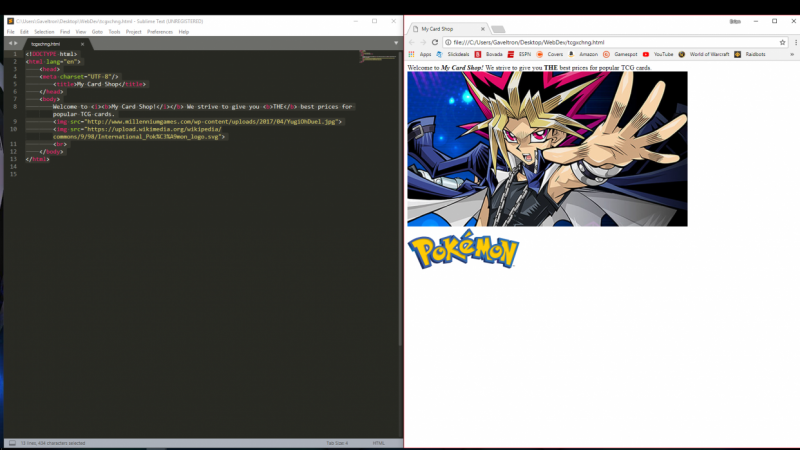Open the Slickdeals bookmark
This screenshot has height=450, width=800.
[x=453, y=54]
